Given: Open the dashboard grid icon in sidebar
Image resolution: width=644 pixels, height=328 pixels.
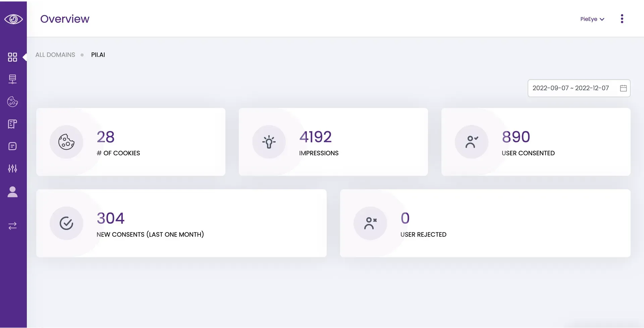Looking at the screenshot, I should point(12,57).
